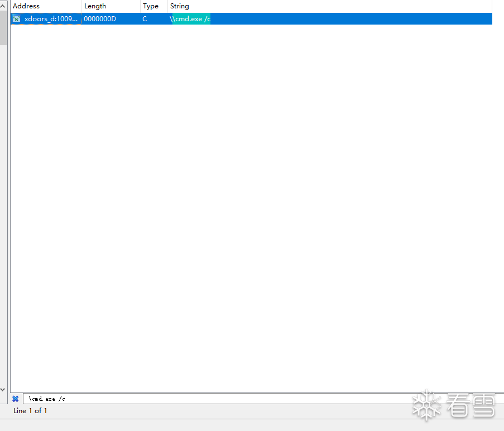The height and width of the screenshot is (431, 504).
Task: Click the Line 1 of 1 status text
Action: click(30, 411)
